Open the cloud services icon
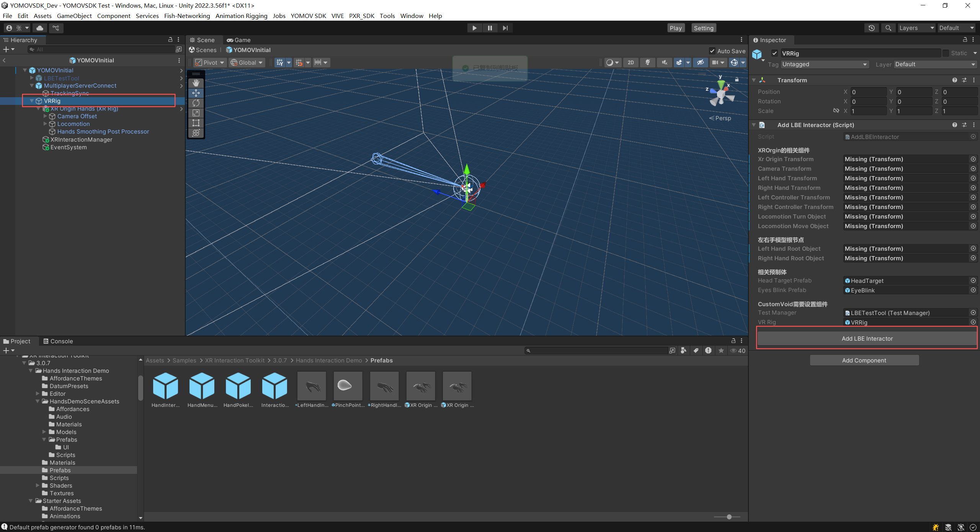Screen dimensions: 980x532 pos(39,28)
